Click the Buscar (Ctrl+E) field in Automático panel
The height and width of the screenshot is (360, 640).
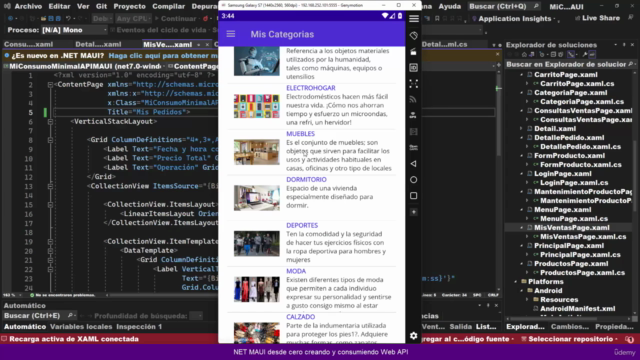click(40, 316)
